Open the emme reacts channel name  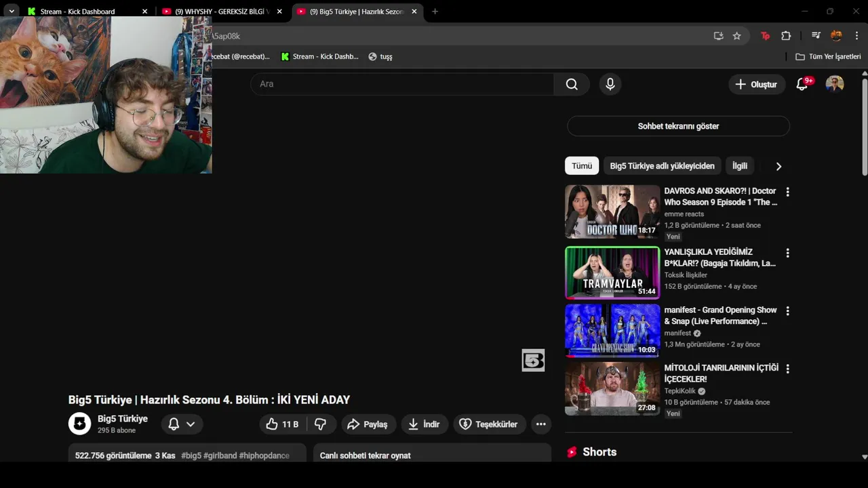pos(684,214)
